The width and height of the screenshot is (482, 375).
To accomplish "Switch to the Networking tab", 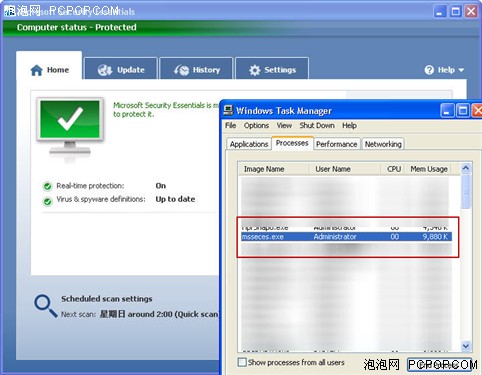I will coord(383,144).
